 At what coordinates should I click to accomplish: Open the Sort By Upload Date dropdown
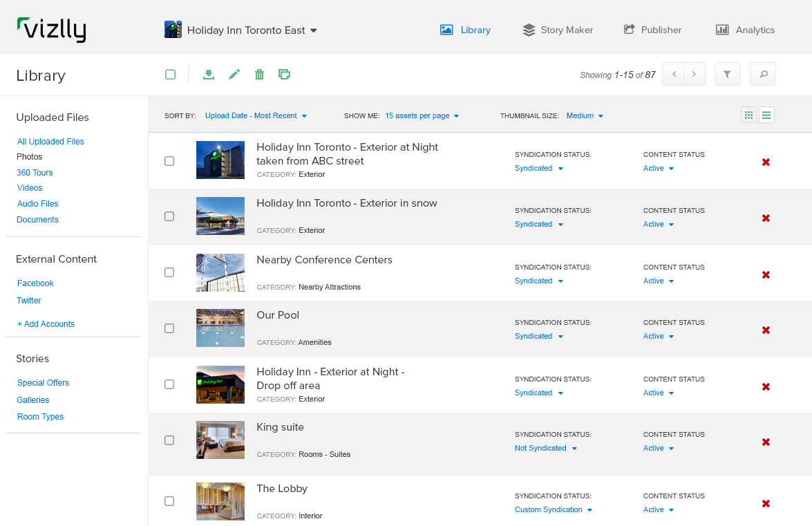pos(256,115)
